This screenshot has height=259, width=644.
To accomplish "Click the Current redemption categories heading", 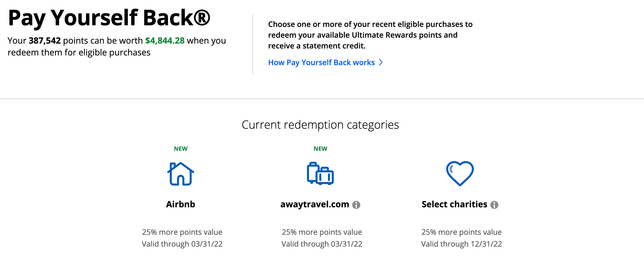I will click(320, 125).
